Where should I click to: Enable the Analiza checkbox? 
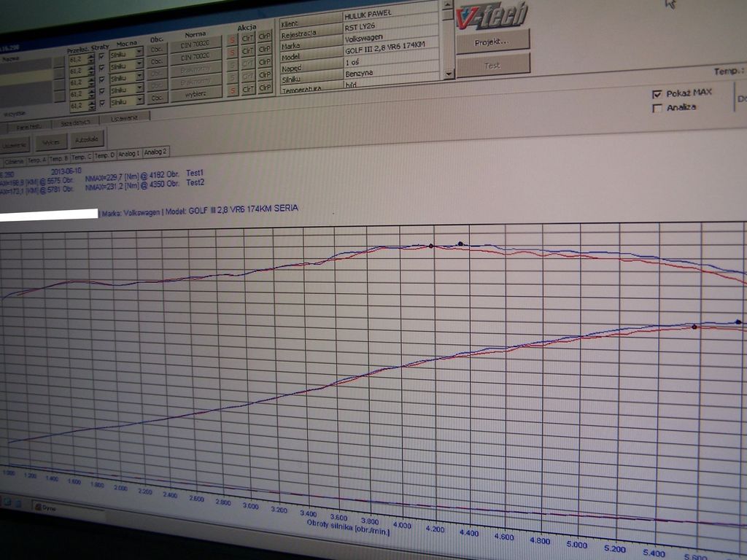[657, 109]
